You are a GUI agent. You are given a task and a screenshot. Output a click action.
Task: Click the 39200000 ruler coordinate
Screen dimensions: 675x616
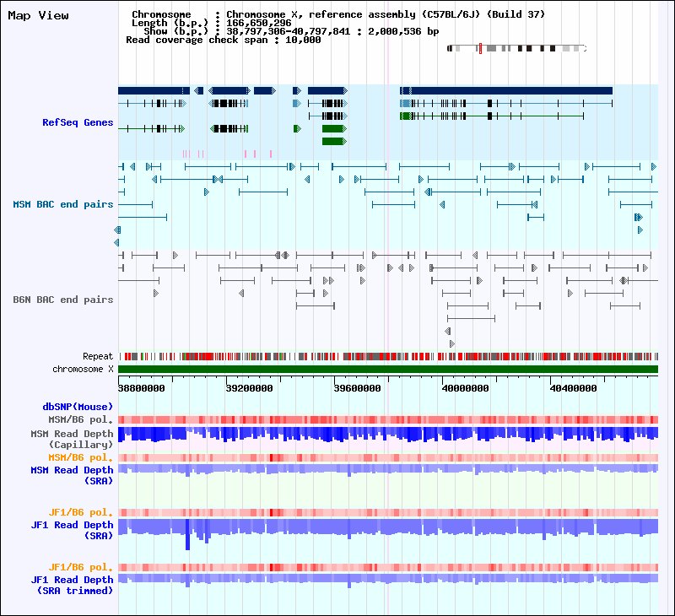coord(249,388)
